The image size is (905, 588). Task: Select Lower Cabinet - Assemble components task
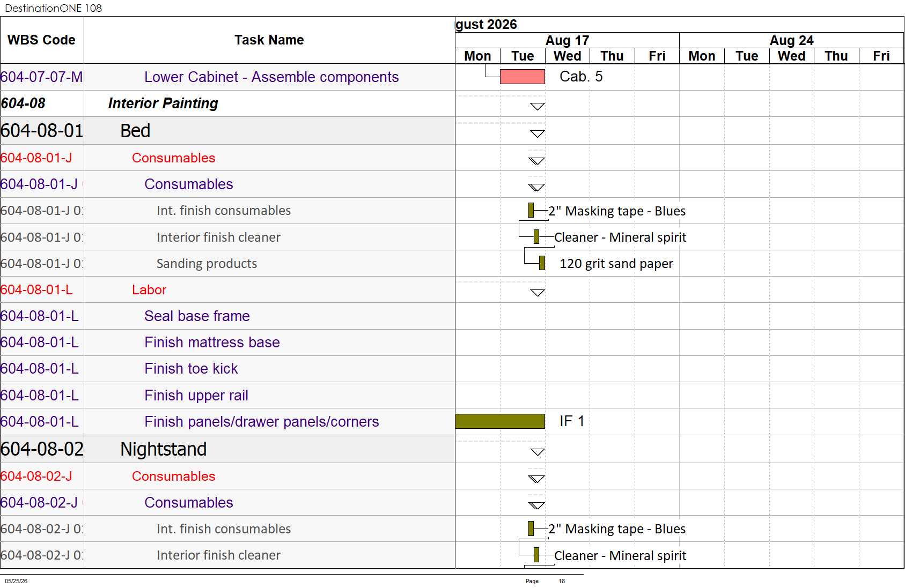(x=271, y=77)
